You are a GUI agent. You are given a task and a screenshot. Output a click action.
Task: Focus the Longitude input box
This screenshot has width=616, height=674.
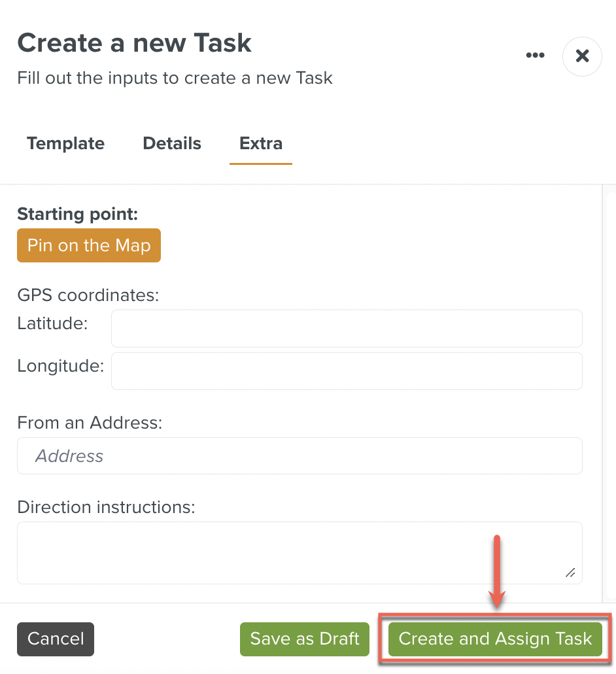[347, 370]
